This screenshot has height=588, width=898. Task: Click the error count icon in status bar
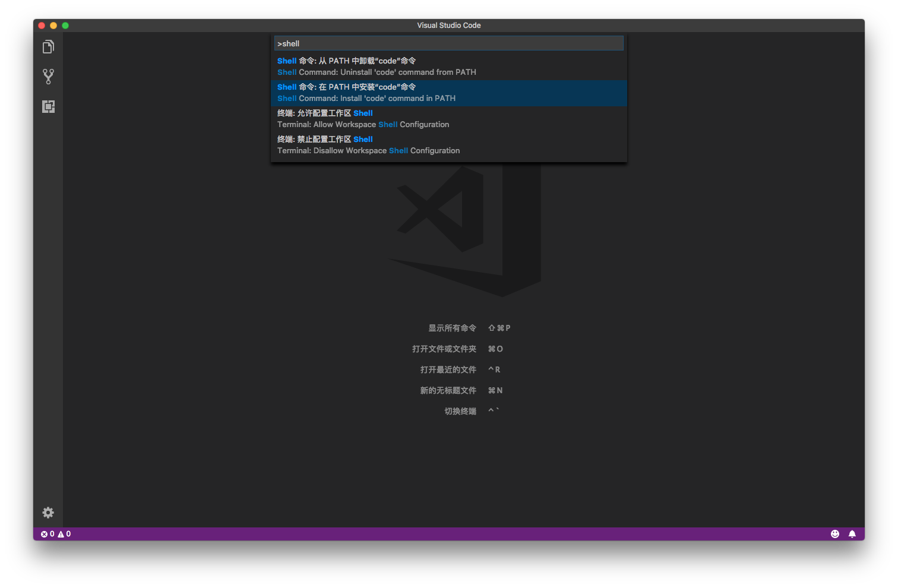(45, 534)
